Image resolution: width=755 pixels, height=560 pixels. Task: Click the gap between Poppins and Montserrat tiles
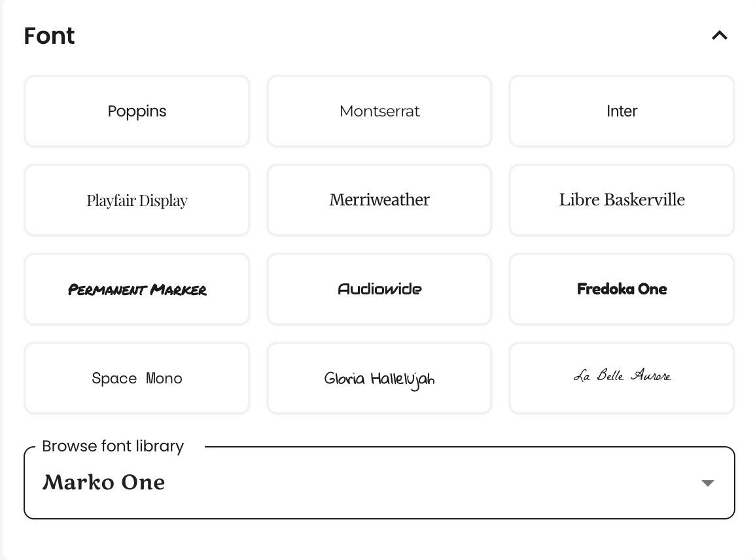(258, 111)
